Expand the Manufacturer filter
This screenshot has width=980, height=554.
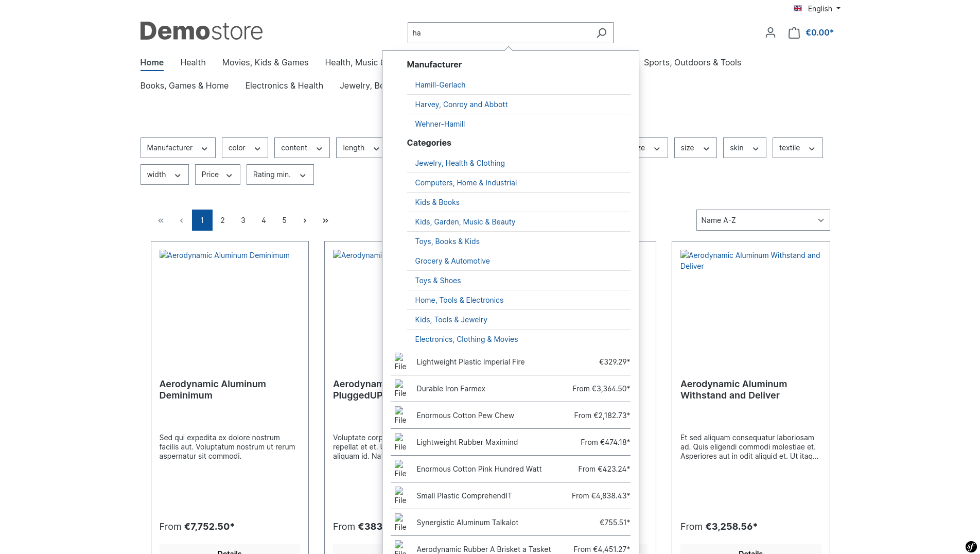click(178, 148)
